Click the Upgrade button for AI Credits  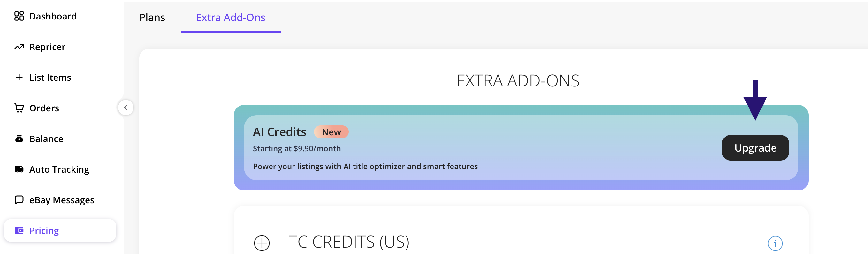click(x=755, y=147)
